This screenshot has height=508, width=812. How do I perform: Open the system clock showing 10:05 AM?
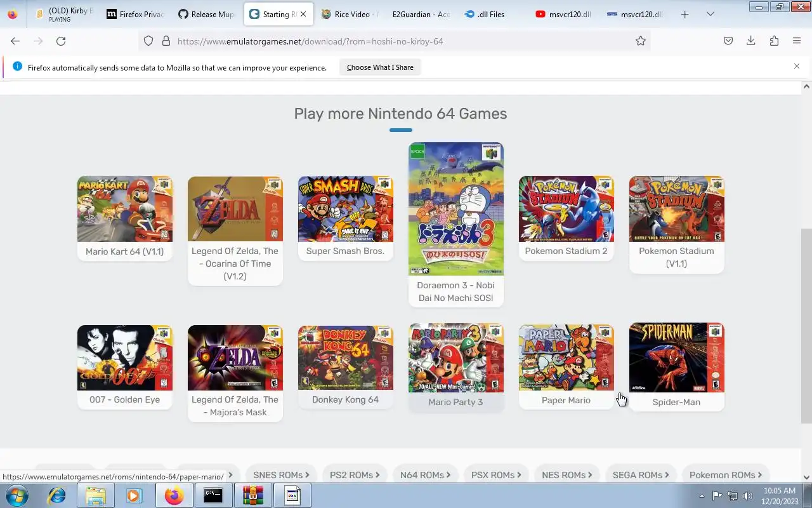point(780,496)
